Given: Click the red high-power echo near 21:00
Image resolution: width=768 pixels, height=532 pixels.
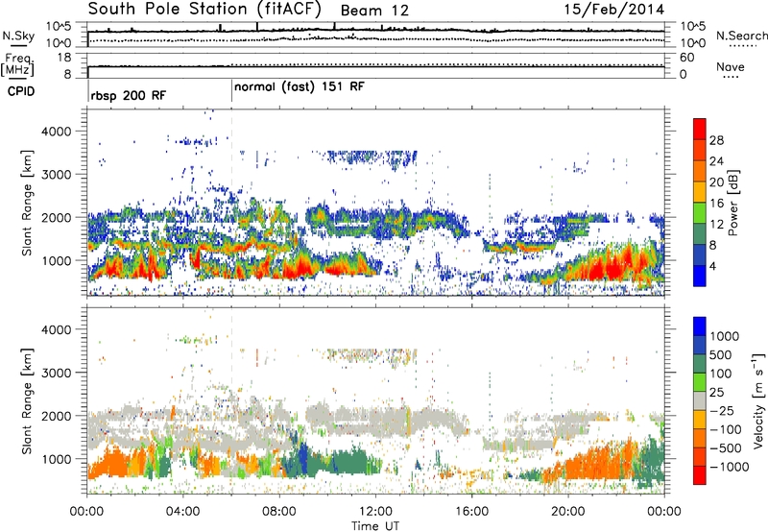Looking at the screenshot, I should [597, 270].
